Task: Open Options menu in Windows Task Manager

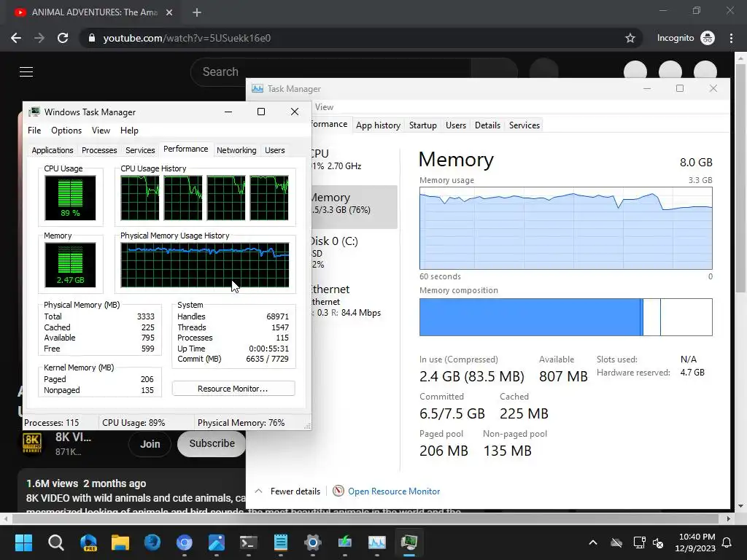Action: [x=66, y=131]
